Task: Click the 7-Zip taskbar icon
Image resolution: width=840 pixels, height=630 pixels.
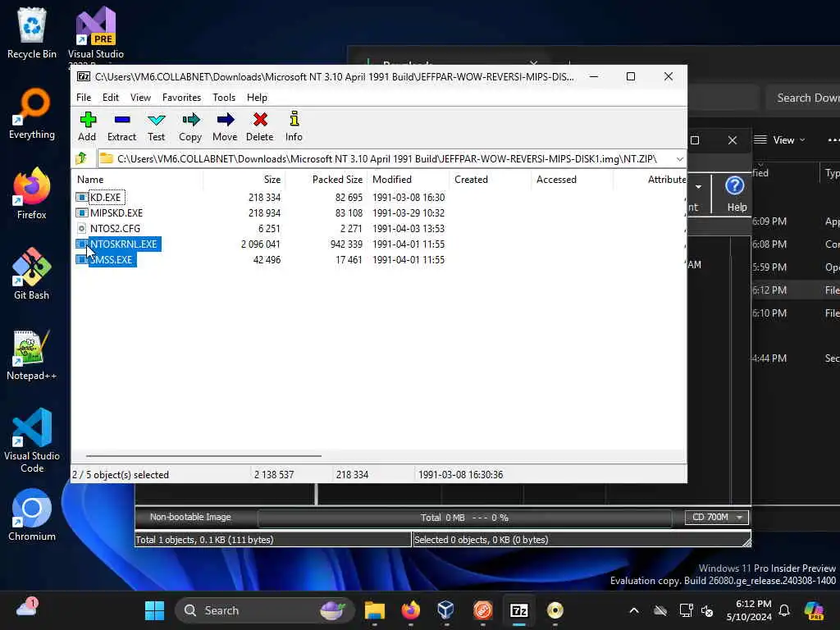Action: (x=519, y=610)
